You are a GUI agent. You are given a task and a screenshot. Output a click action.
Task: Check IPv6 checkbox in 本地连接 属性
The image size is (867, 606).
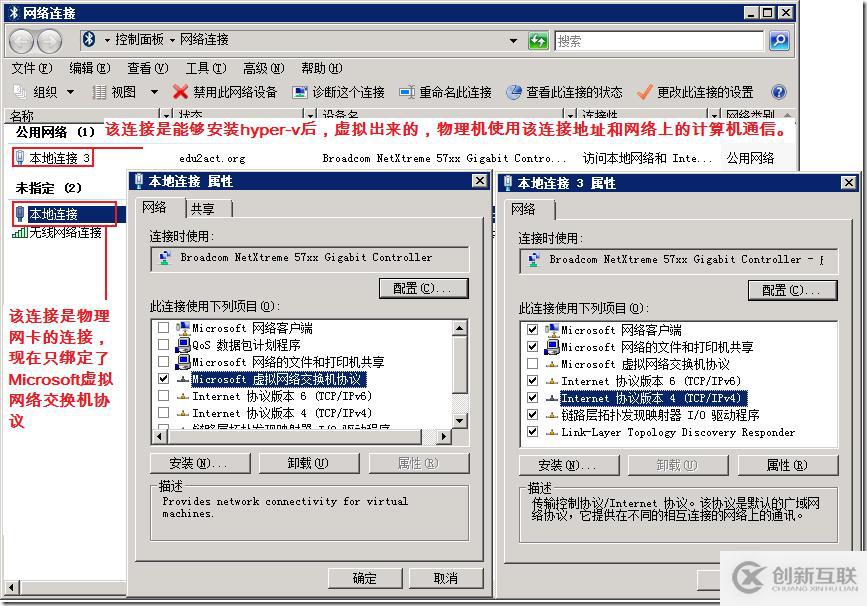pyautogui.click(x=163, y=396)
